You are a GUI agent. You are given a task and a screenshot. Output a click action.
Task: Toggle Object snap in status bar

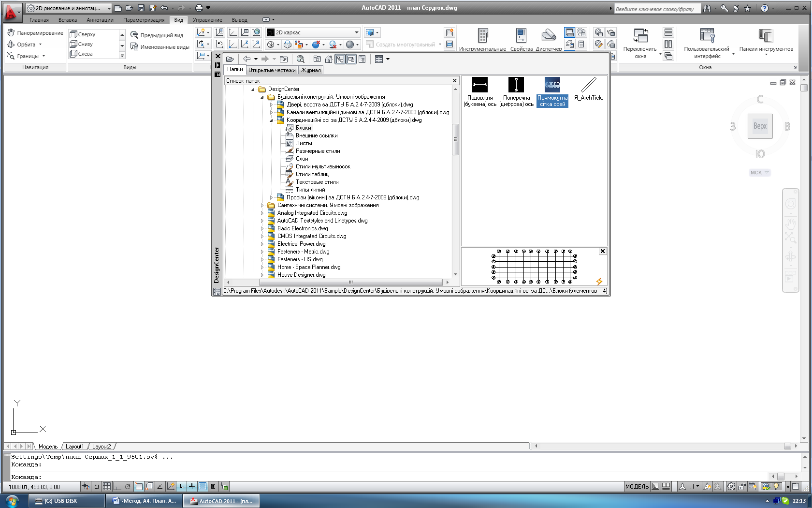[x=139, y=486]
